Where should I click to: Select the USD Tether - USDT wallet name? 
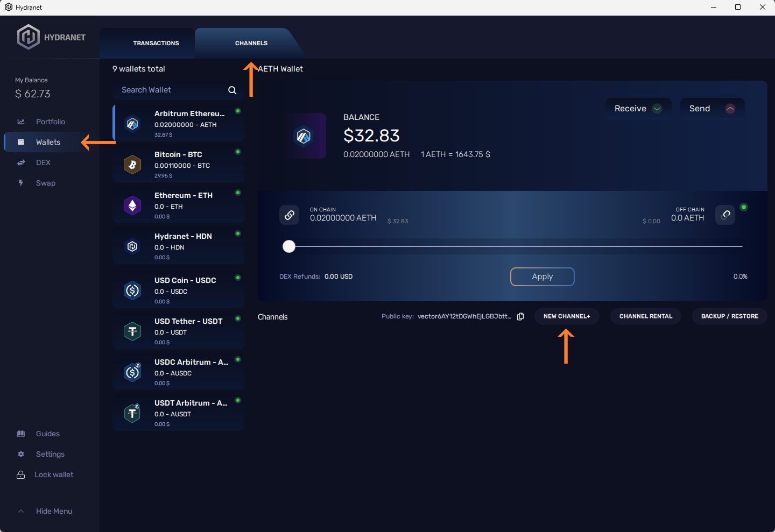click(x=188, y=321)
